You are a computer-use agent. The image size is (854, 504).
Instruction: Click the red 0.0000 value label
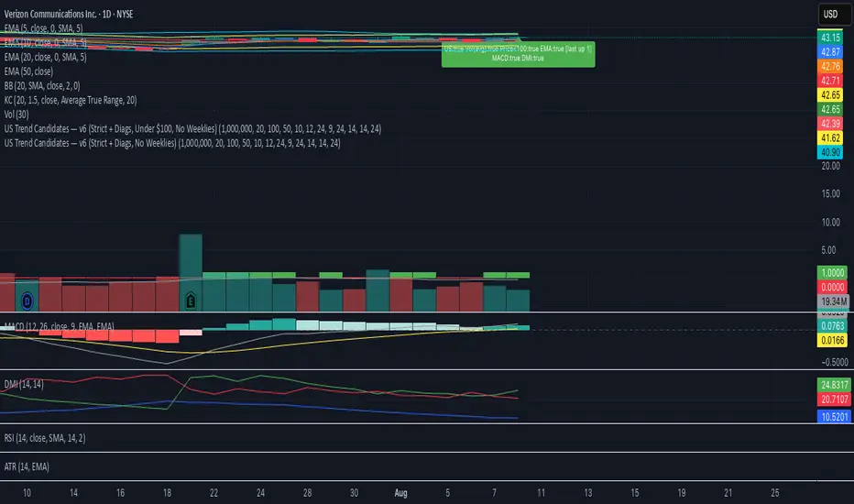click(833, 287)
